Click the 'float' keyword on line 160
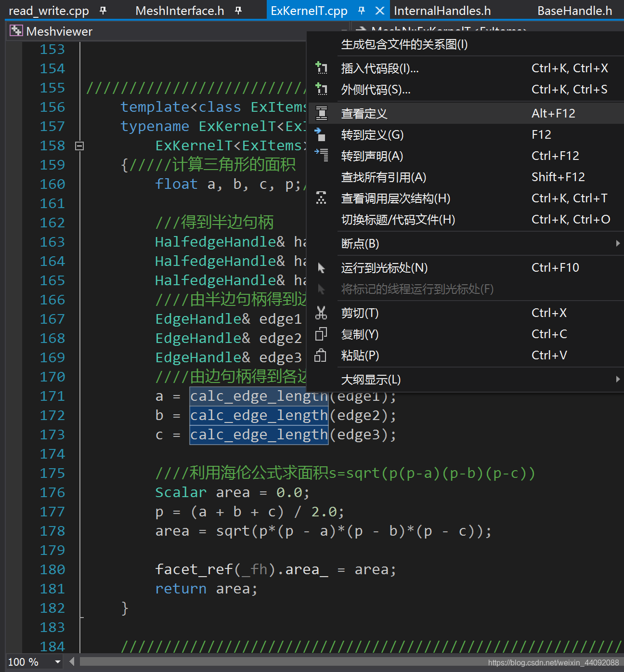Image resolution: width=624 pixels, height=672 pixels. pos(177,184)
